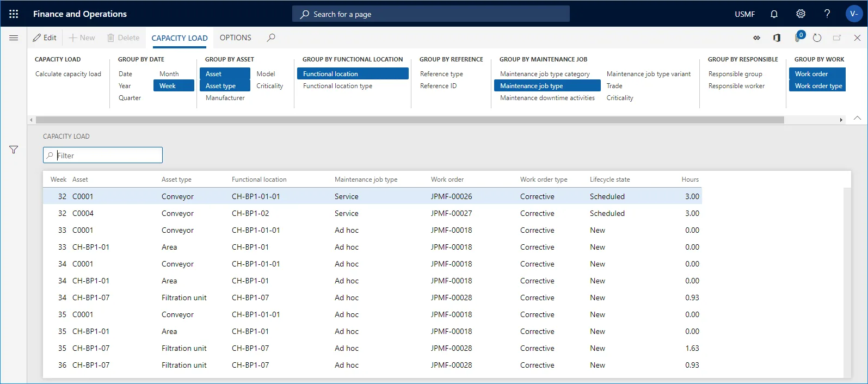This screenshot has height=384, width=868.
Task: Expand the navigation pane hamburger icon
Action: pyautogui.click(x=14, y=38)
